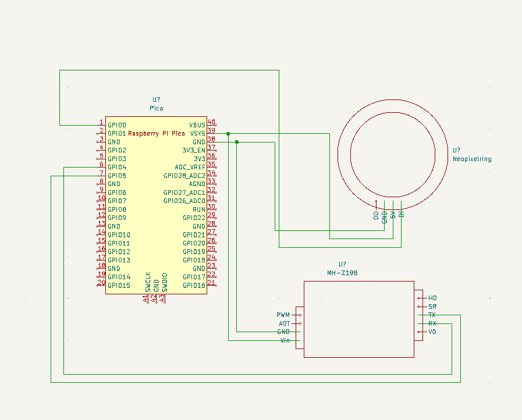Select pin number 41 below SWCLK
Viewport: 522px width, 420px height.
pyautogui.click(x=145, y=298)
